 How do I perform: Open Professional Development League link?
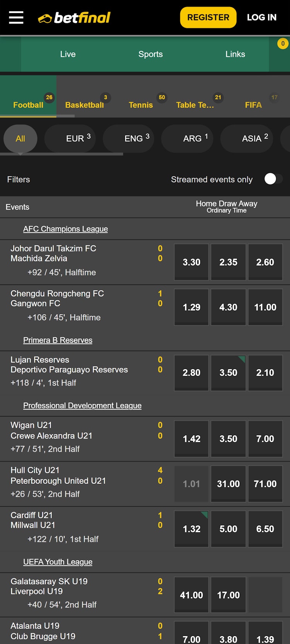click(82, 405)
